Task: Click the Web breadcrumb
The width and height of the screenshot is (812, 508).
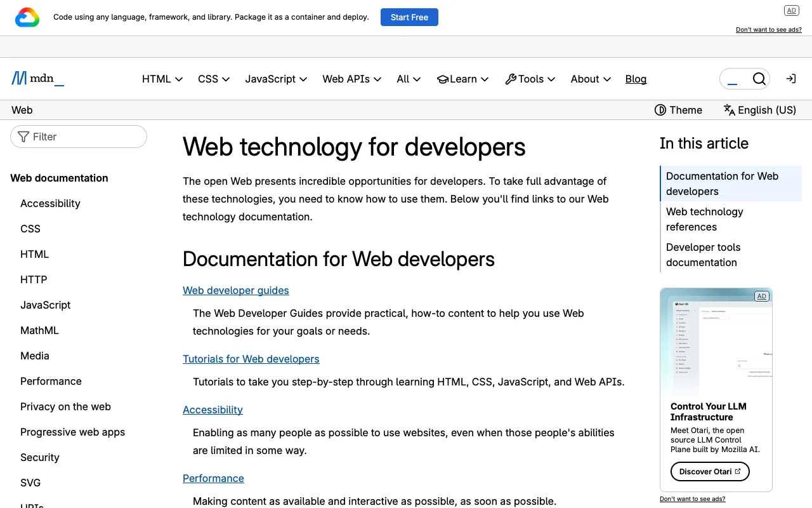Action: (22, 110)
